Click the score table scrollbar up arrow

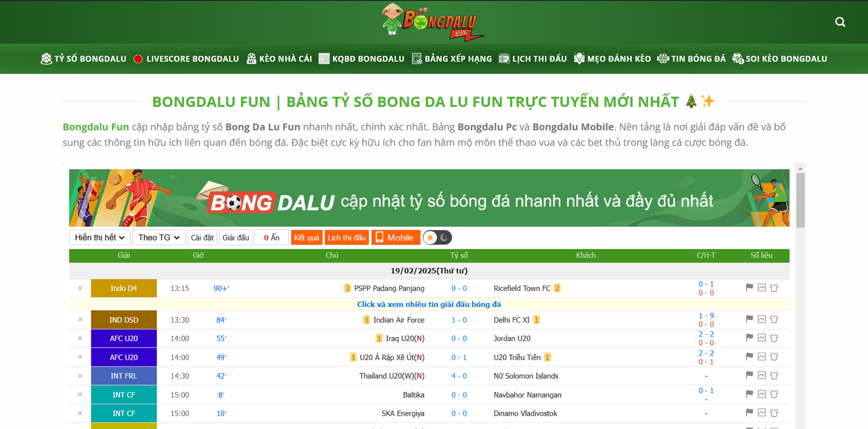coord(800,168)
